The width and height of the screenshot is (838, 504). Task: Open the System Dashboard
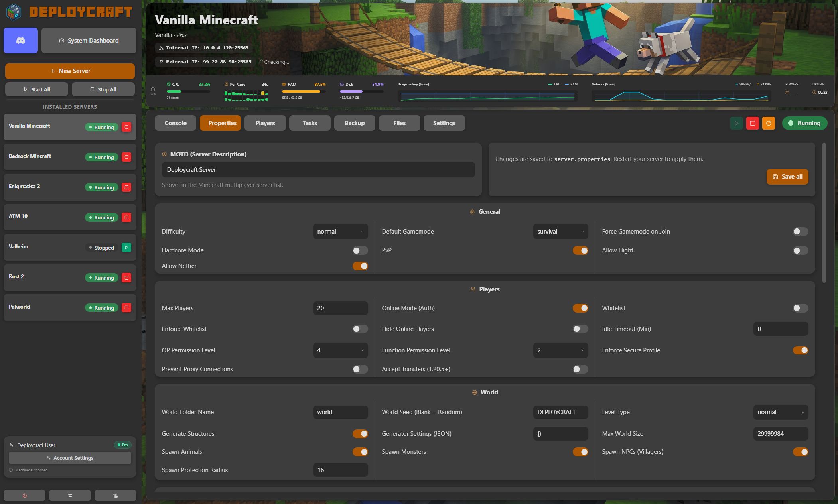tap(89, 40)
